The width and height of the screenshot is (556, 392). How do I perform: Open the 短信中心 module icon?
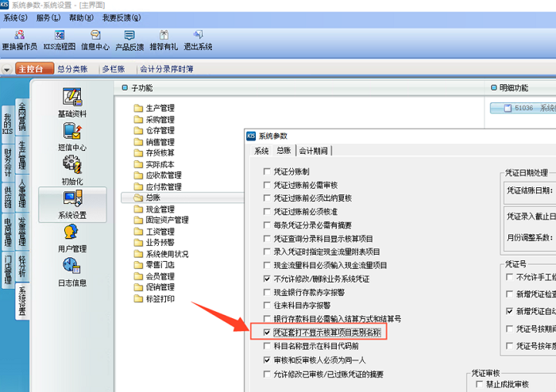click(72, 132)
